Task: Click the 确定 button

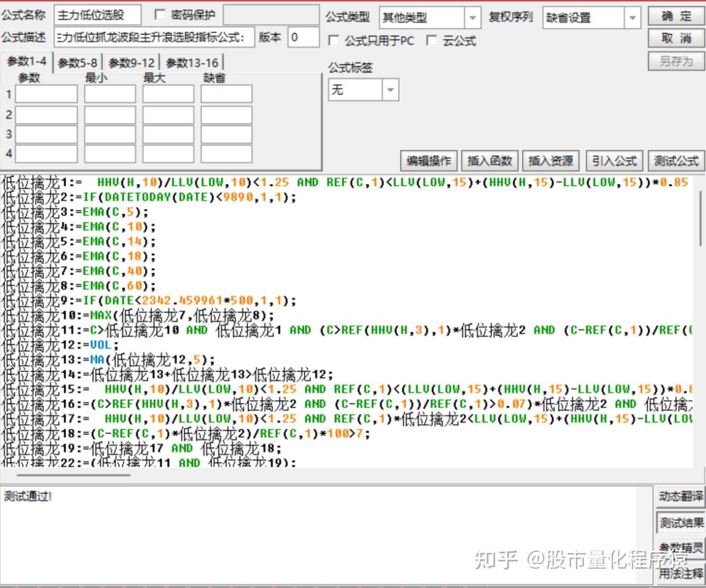Action: tap(676, 16)
